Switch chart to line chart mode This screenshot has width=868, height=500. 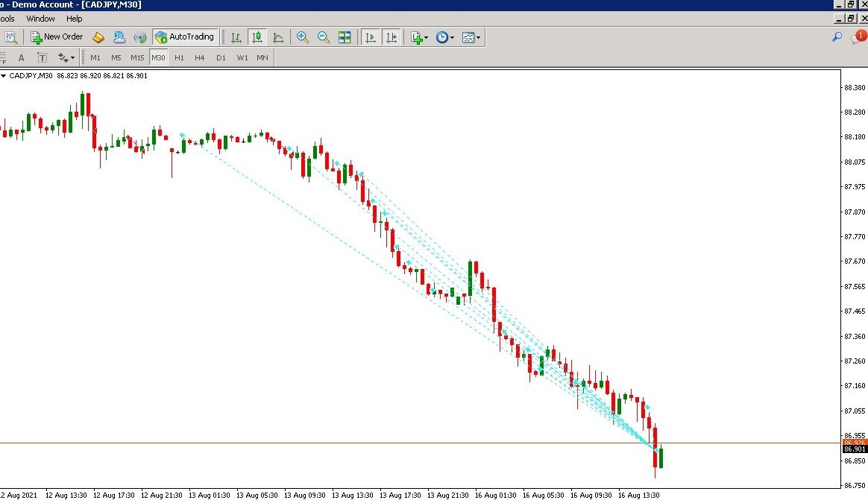click(278, 37)
